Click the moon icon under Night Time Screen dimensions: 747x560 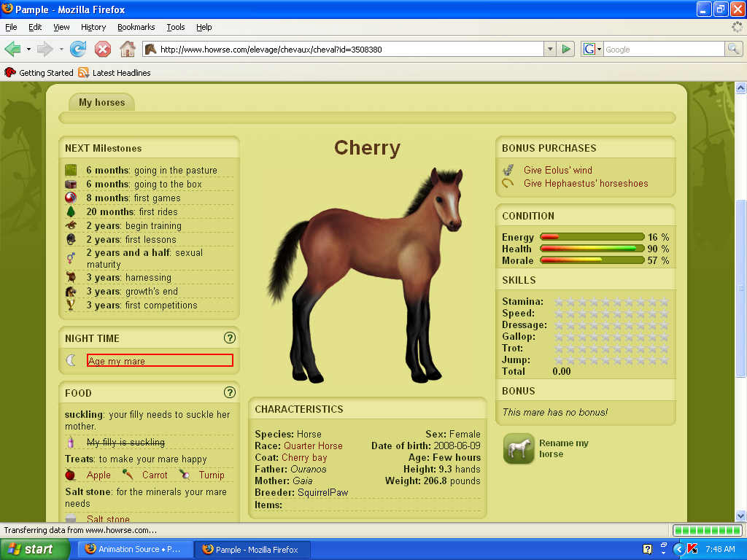click(71, 360)
